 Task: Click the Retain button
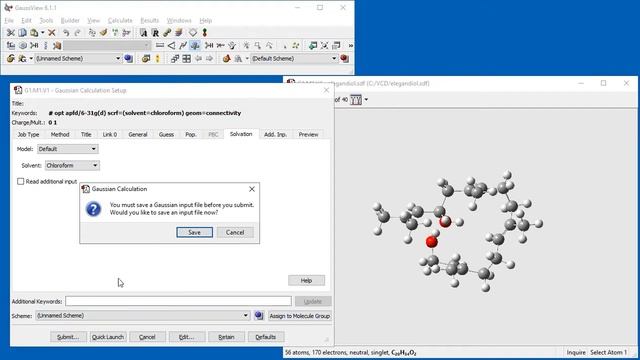(226, 337)
